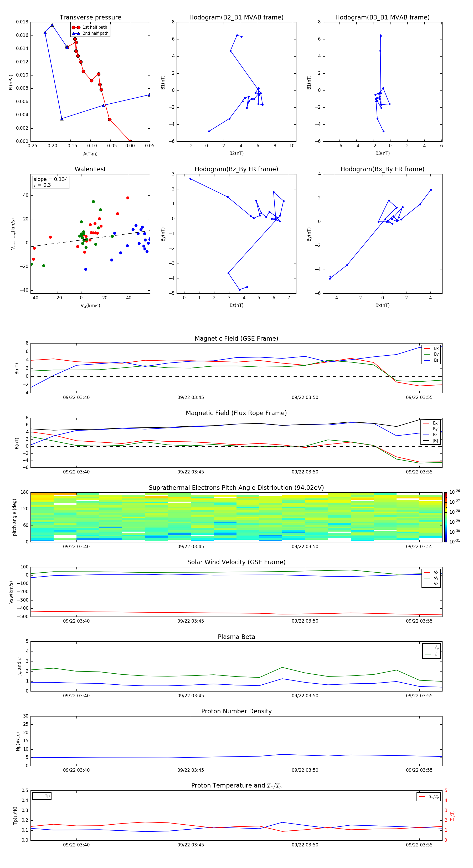
Task: Click the 'B3(nT)' x-axis label
Action: [382, 153]
